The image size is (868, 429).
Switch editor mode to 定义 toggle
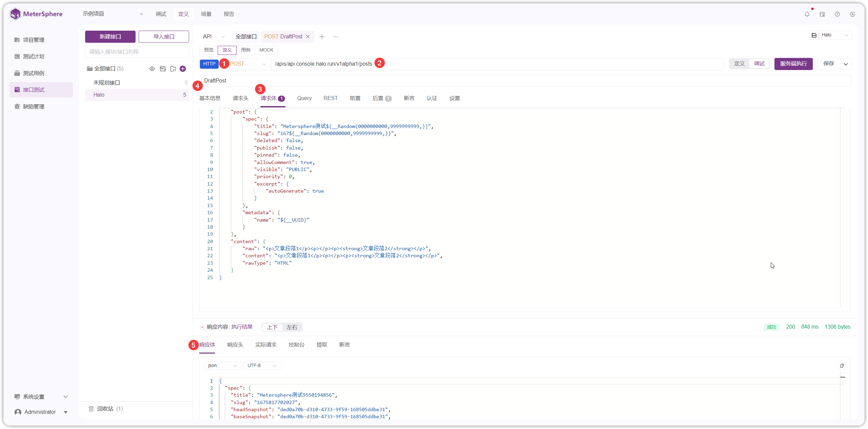point(739,64)
